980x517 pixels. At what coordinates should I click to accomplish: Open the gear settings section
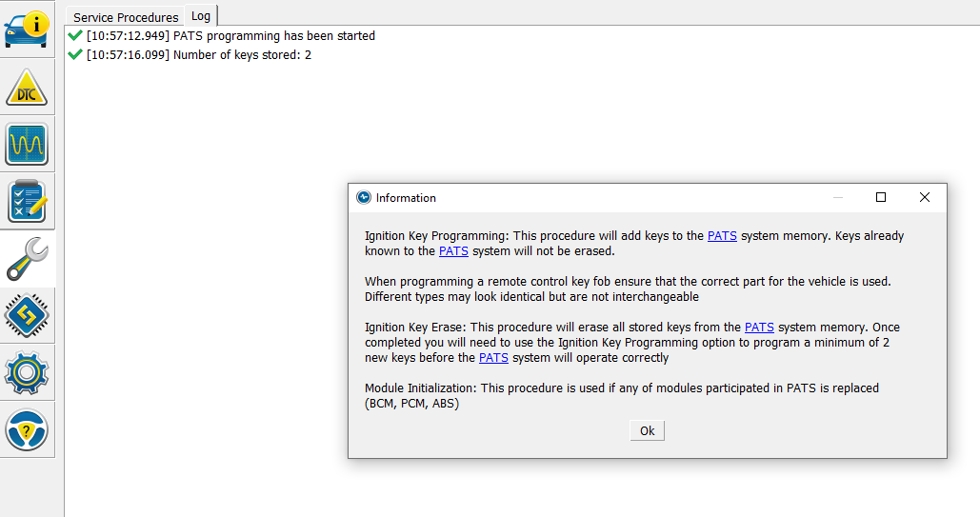[x=27, y=372]
